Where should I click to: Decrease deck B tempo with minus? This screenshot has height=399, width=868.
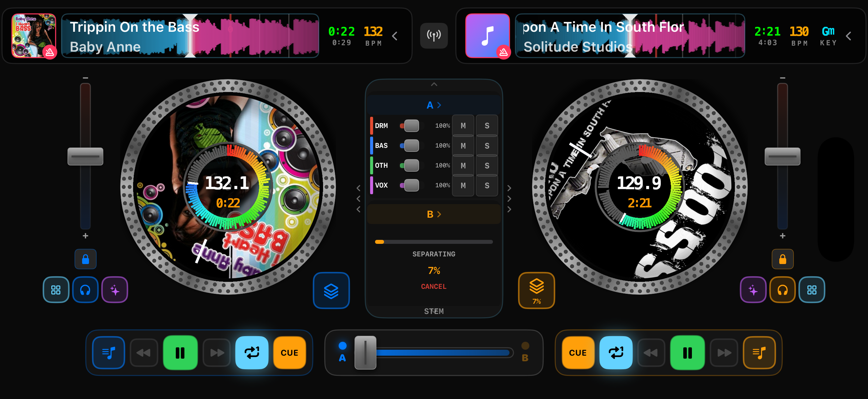click(783, 78)
